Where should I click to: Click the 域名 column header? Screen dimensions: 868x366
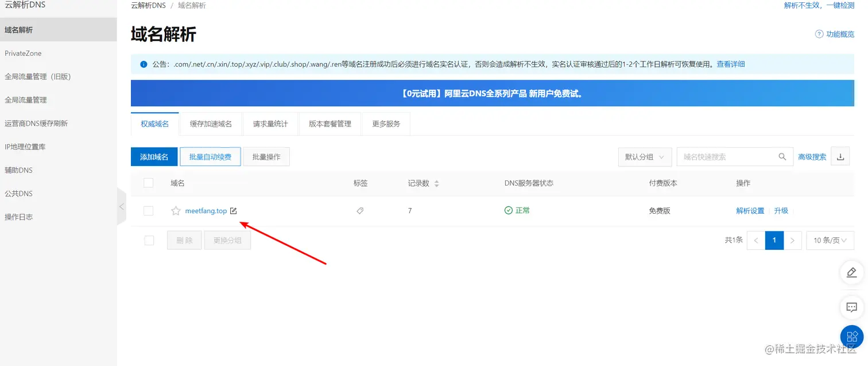tap(177, 183)
